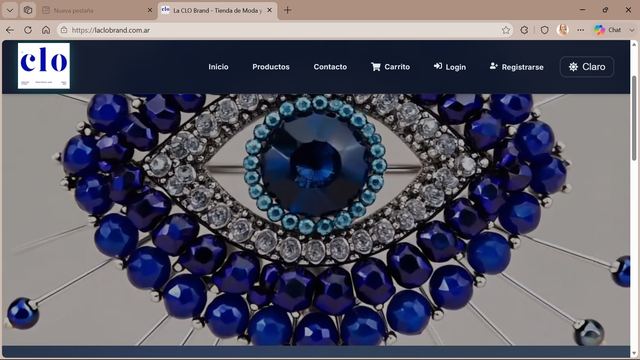The width and height of the screenshot is (640, 360).
Task: Open the Carrito shopping cart
Action: (x=390, y=67)
